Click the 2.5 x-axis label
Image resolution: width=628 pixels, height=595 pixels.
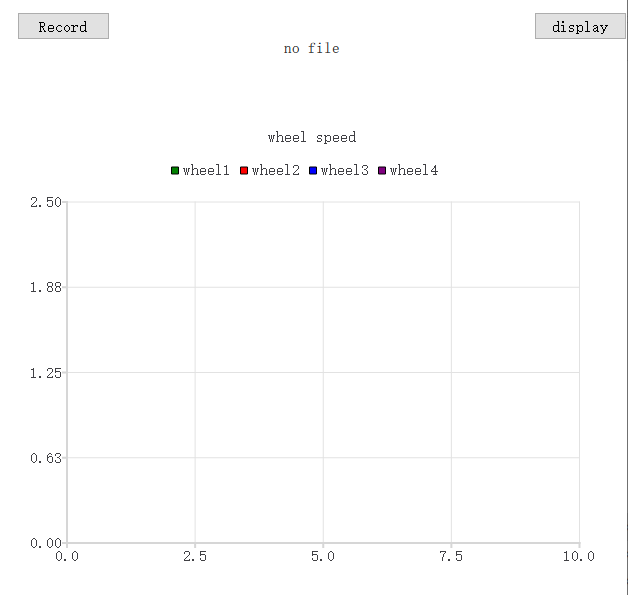point(195,556)
